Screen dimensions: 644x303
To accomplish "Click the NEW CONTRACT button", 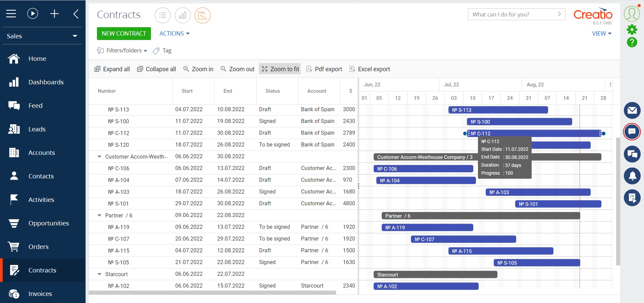I will 123,34.
